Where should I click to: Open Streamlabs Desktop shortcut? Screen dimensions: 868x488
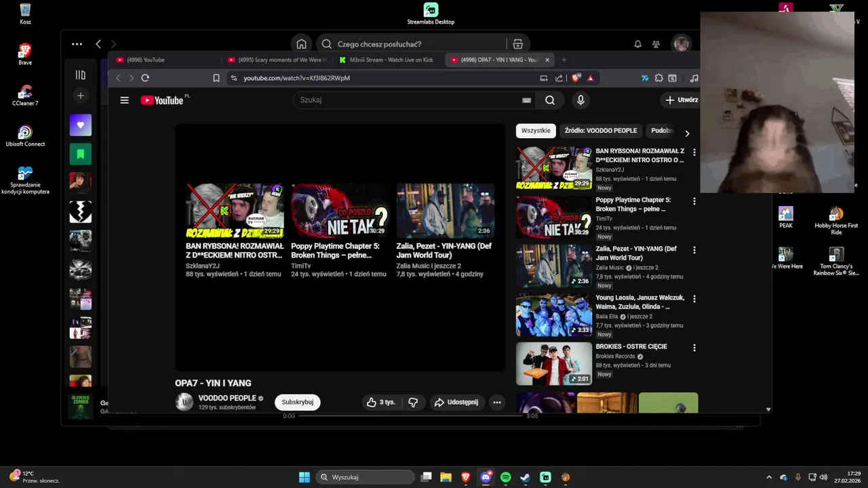431,14
